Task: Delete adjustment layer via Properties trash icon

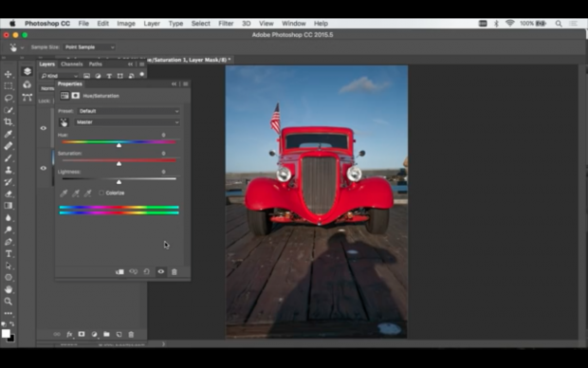Action: [x=174, y=271]
